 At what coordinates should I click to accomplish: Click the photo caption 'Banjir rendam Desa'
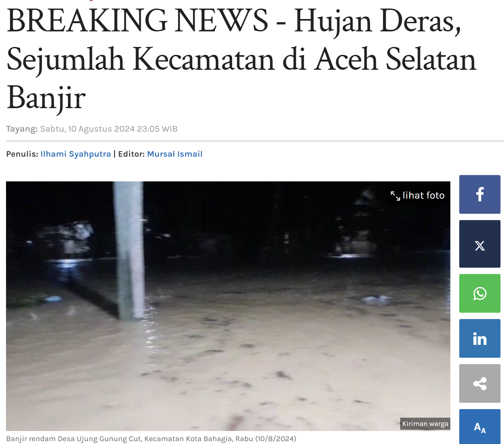tap(151, 439)
